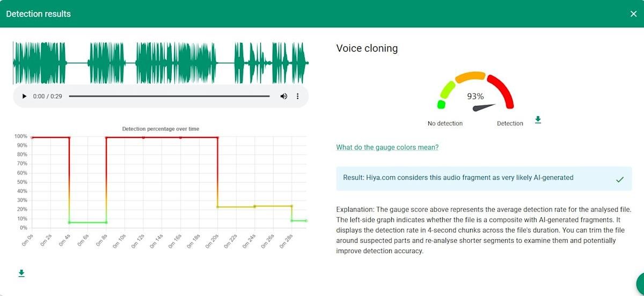Click the 'Detection' gauge label
The height and width of the screenshot is (296, 644).
pos(510,123)
